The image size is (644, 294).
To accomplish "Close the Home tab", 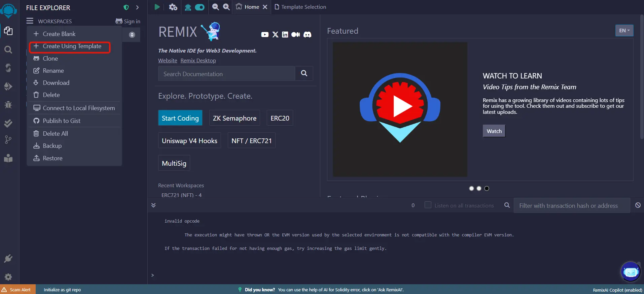I will pos(265,7).
